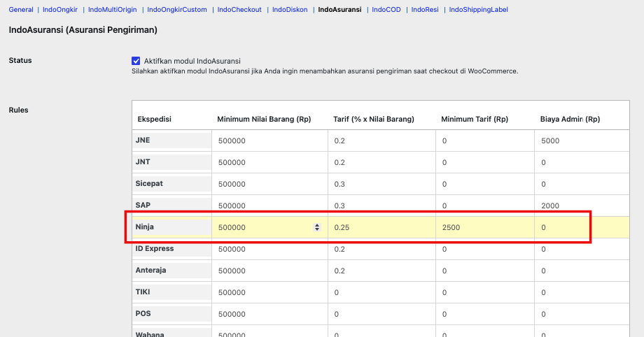Viewport: 644px width, 337px height.
Task: Open the IndoCheckout tab
Action: (x=239, y=10)
